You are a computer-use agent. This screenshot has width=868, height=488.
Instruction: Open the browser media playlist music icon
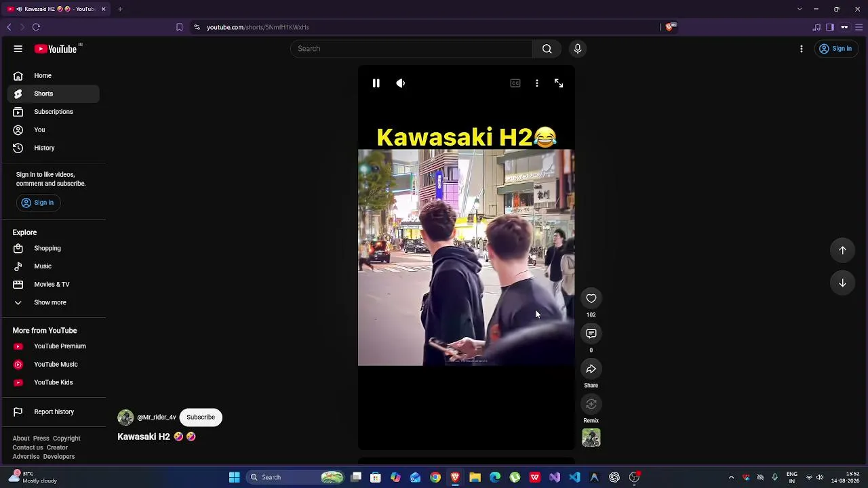tap(816, 27)
